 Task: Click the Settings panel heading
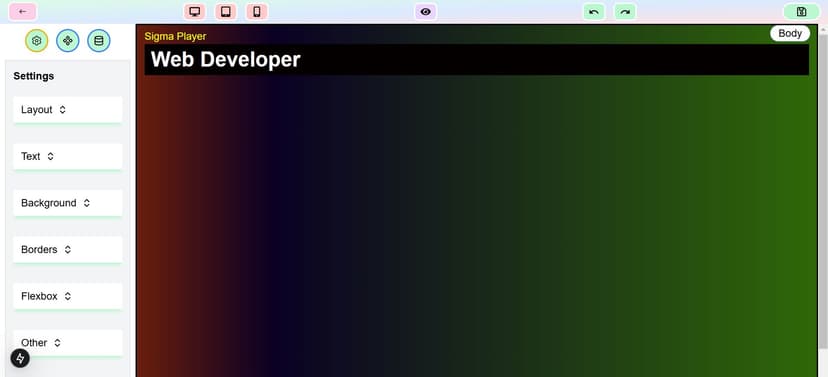pyautogui.click(x=34, y=76)
